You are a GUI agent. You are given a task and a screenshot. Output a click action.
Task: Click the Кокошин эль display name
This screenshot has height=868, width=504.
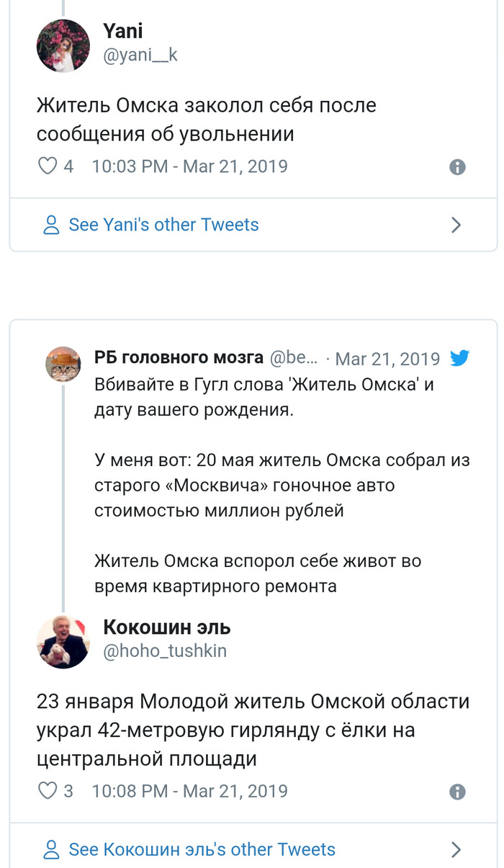click(x=167, y=627)
